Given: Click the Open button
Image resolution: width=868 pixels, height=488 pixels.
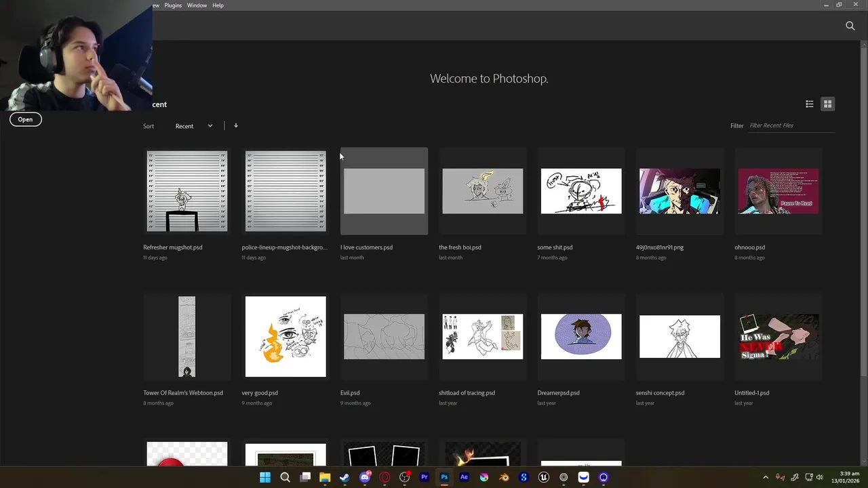Looking at the screenshot, I should tap(25, 119).
